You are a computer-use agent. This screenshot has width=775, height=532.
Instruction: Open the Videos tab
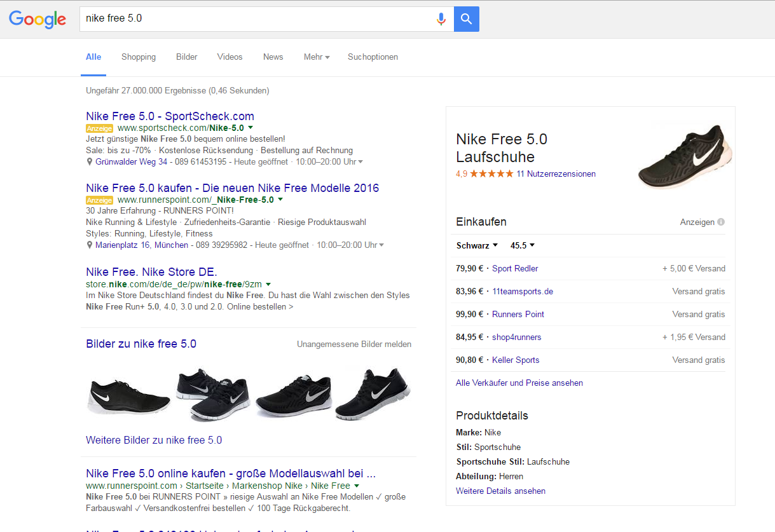pos(230,57)
